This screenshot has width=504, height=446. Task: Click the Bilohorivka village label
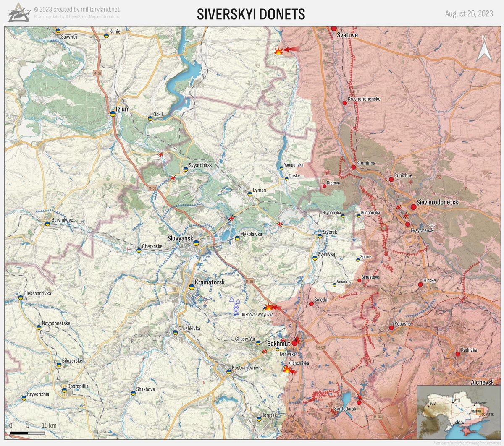[x=370, y=213]
